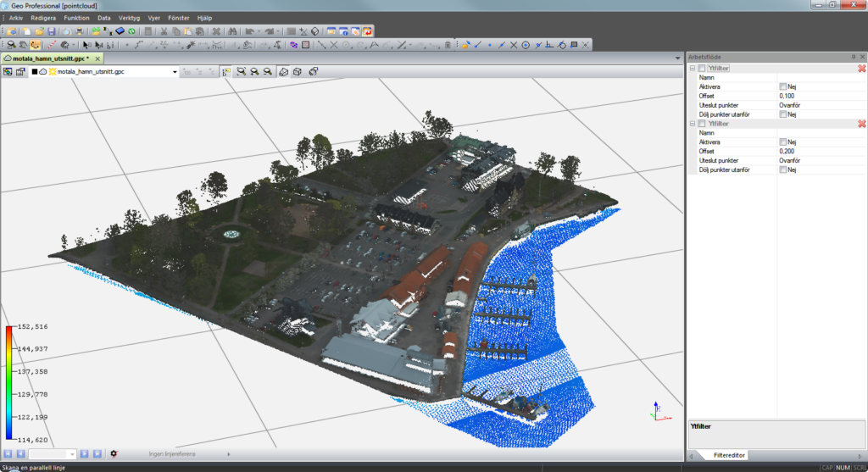Select the arrow pointer selection tool
Viewport: 868px width, 472px height.
click(x=86, y=45)
